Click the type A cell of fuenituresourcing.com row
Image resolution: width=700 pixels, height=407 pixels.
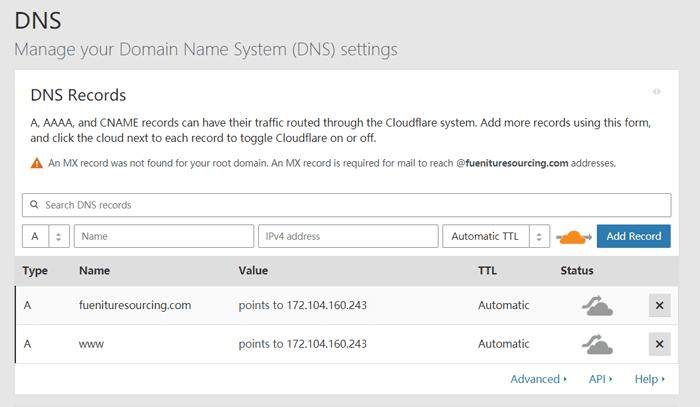point(29,305)
